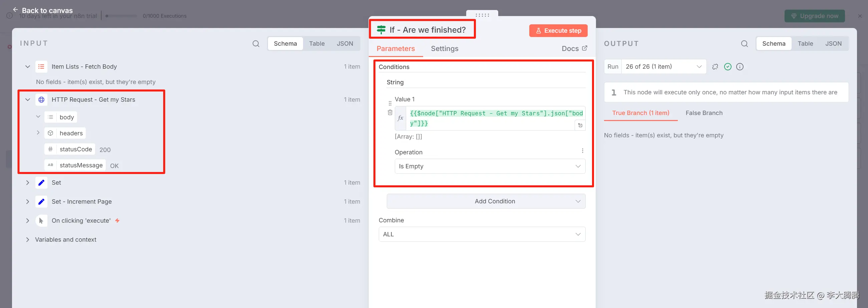Show the True Branch output
The height and width of the screenshot is (308, 868).
pos(640,113)
